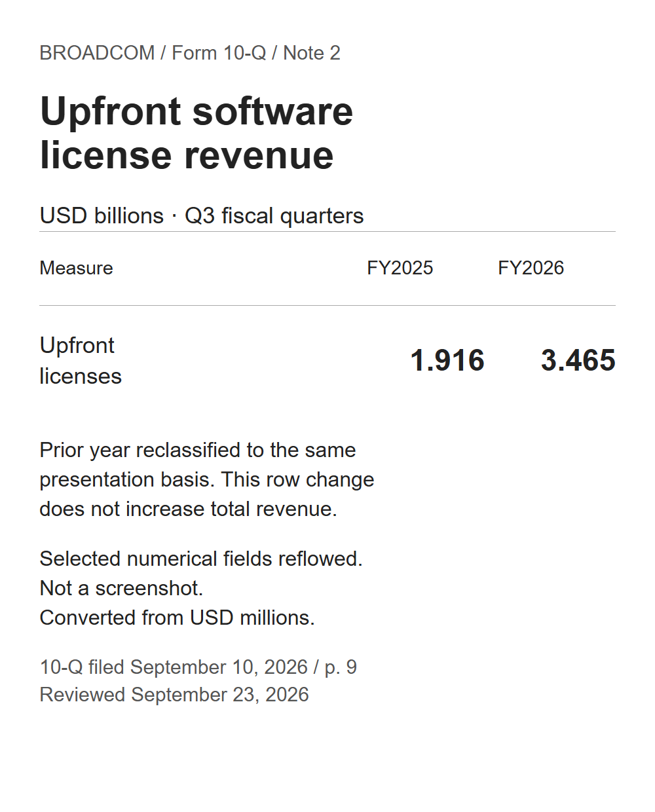This screenshot has height=812, width=655.
Task: Click the page 9 reference
Action: (341, 667)
